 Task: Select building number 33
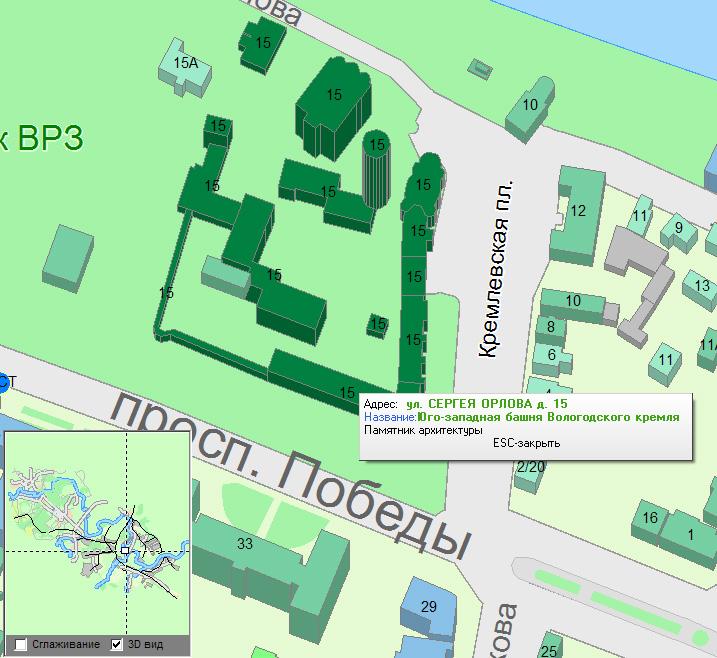[246, 545]
